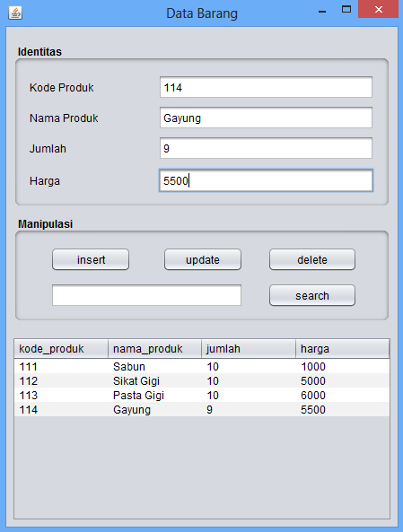The width and height of the screenshot is (403, 532).
Task: Select the harga column header
Action: pos(343,349)
